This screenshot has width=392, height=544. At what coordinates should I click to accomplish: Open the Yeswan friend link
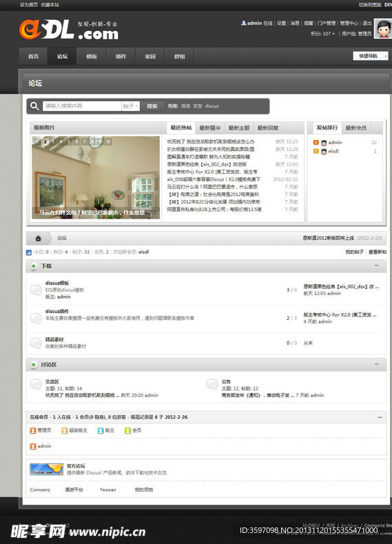point(107,490)
